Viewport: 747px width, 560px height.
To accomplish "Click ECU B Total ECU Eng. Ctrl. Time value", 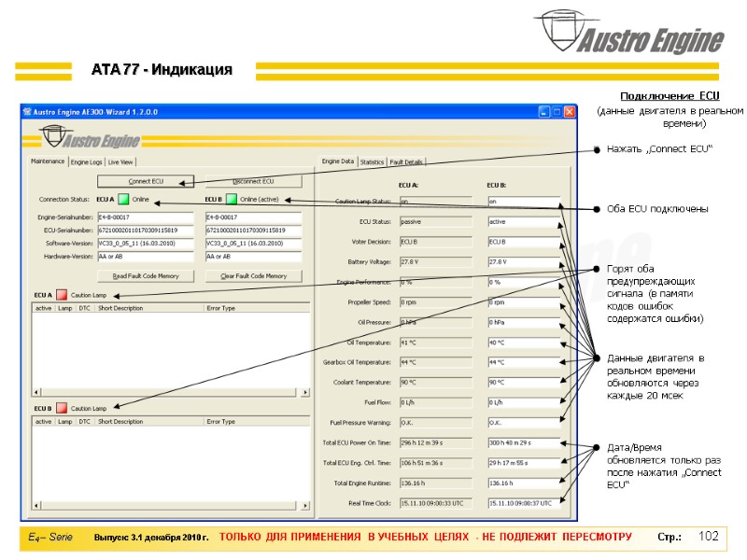I will coord(524,463).
